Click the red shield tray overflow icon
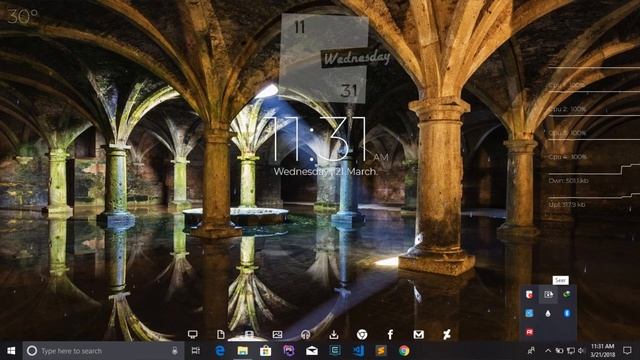The width and height of the screenshot is (640, 360). click(529, 294)
